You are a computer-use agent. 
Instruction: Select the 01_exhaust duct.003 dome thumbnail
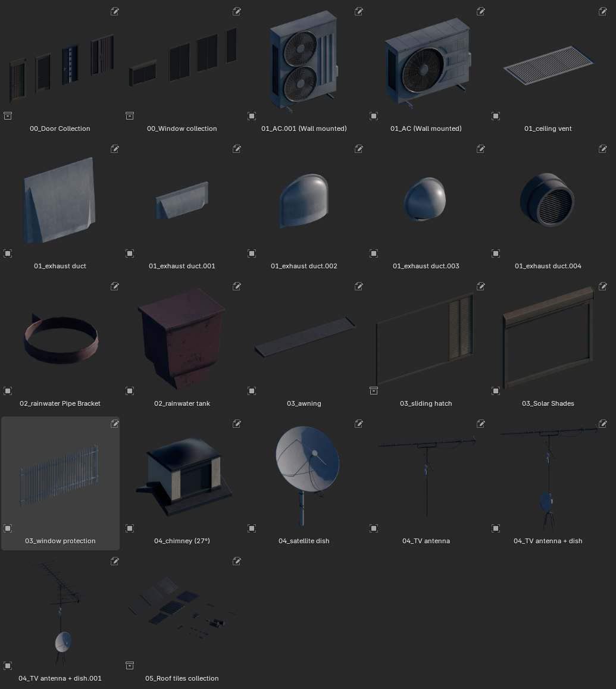[425, 199]
